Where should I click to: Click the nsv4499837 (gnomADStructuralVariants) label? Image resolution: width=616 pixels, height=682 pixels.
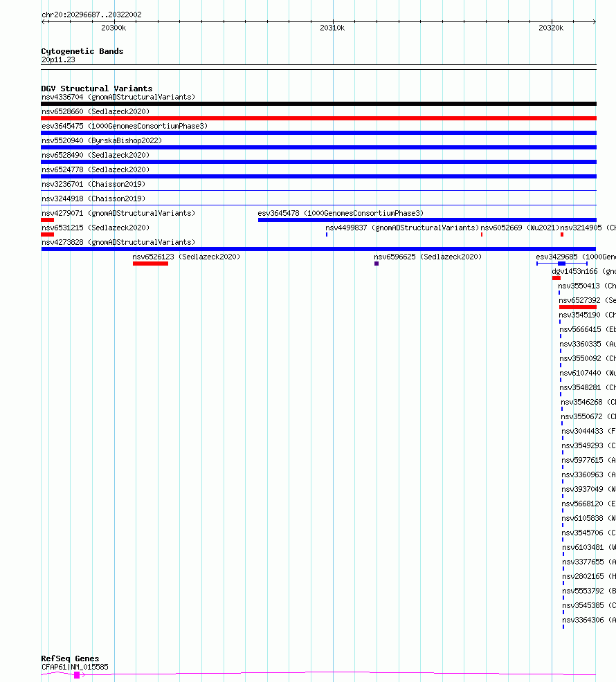coord(402,228)
